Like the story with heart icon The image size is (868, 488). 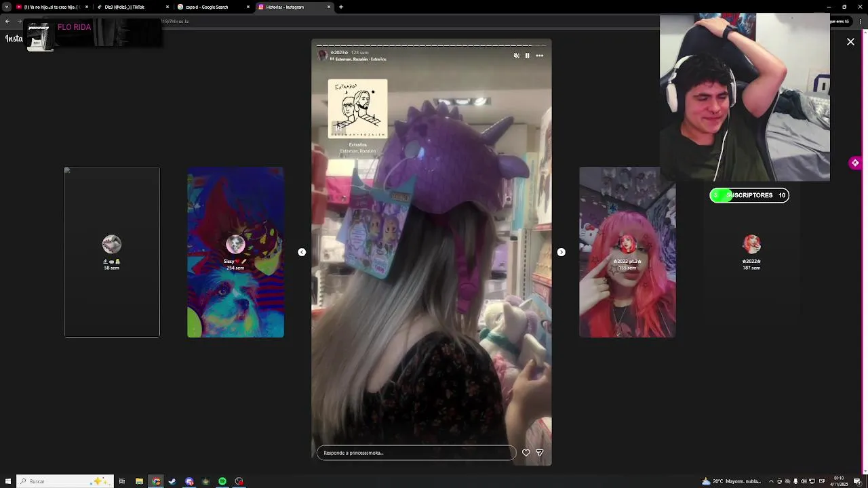tap(526, 453)
